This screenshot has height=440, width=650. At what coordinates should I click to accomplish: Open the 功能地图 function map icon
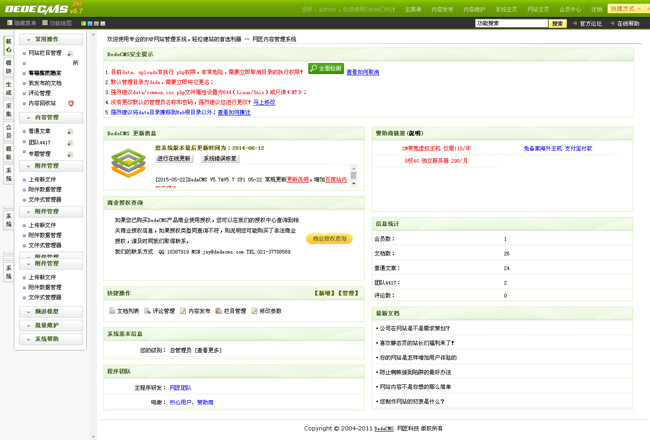coord(45,23)
